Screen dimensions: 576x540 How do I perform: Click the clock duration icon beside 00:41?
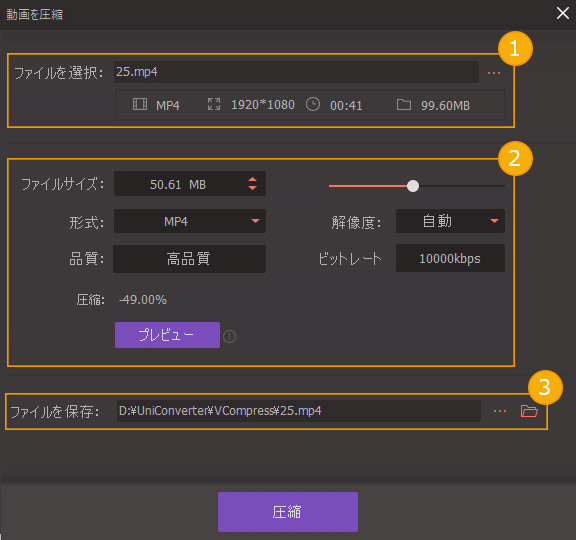click(313, 104)
